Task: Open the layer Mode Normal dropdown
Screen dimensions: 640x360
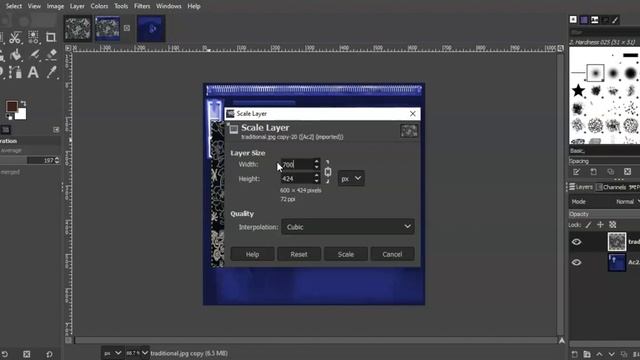Action: pos(627,202)
